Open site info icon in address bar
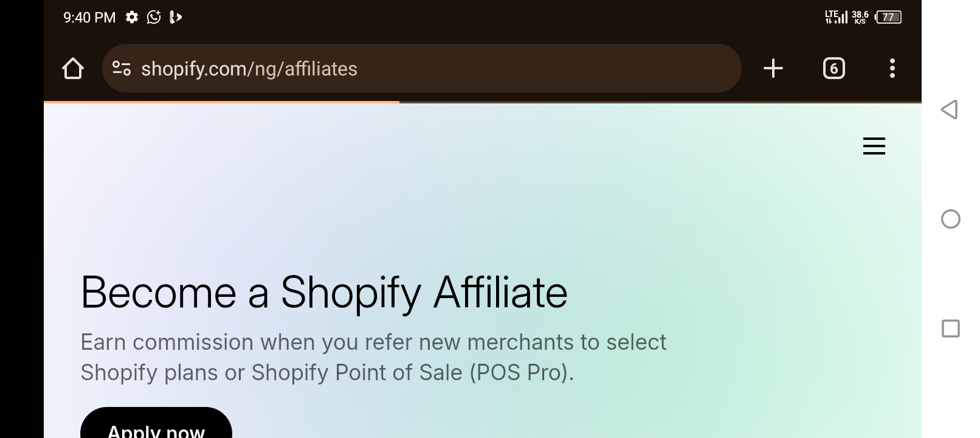Image resolution: width=980 pixels, height=438 pixels. click(x=122, y=69)
